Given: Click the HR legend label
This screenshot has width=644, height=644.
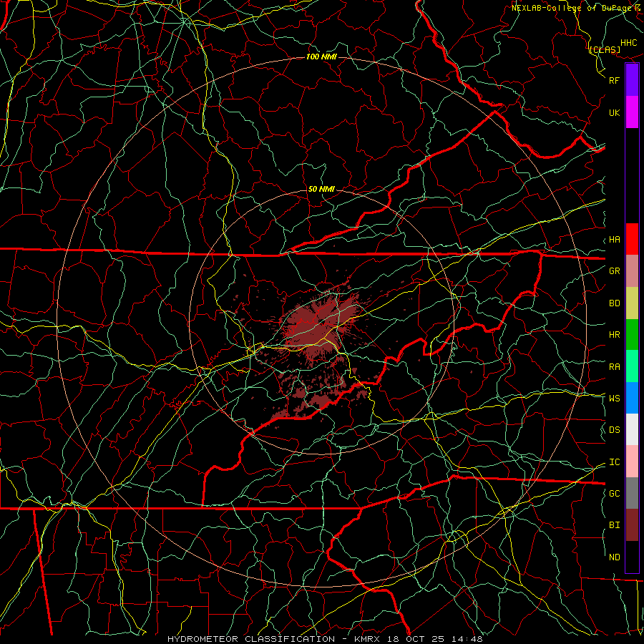Looking at the screenshot, I should (615, 335).
